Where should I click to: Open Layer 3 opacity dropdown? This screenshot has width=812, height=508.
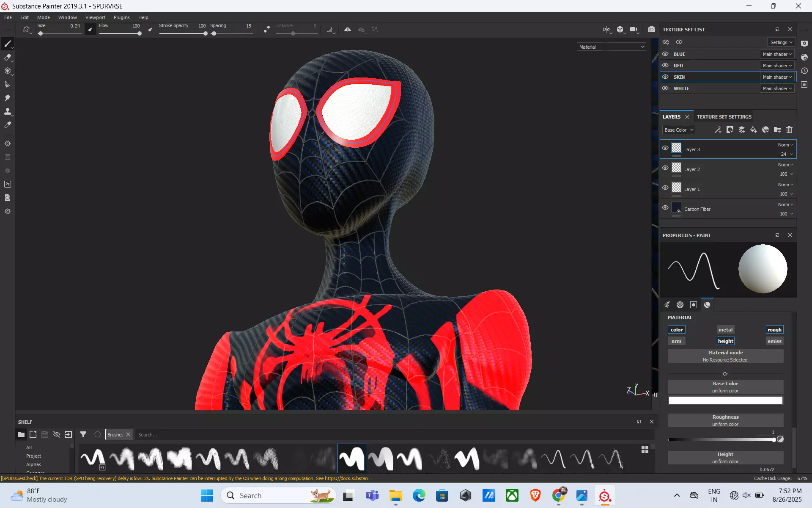point(787,154)
